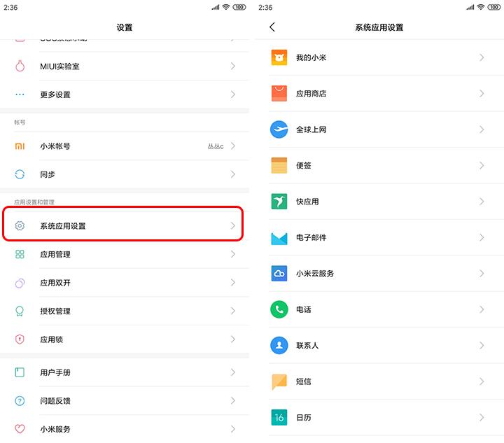Open the 日历 calendar icon
The height and width of the screenshot is (443, 504).
point(279,418)
